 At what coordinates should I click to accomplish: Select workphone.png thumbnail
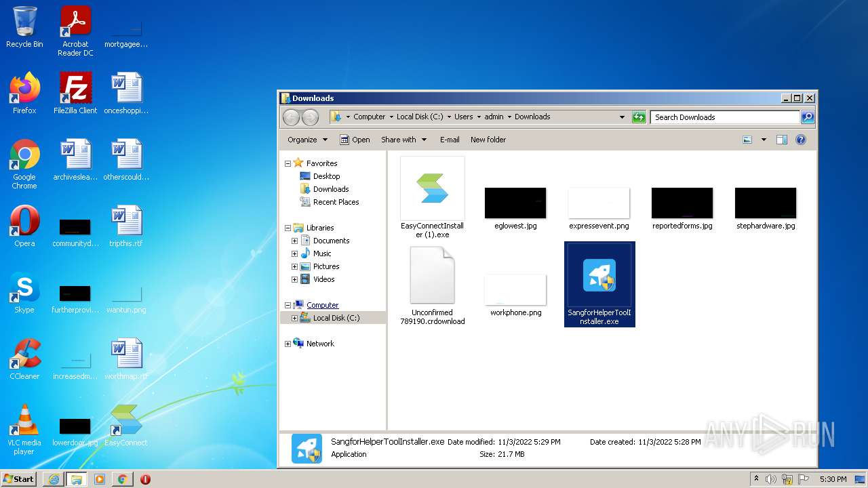pos(515,296)
